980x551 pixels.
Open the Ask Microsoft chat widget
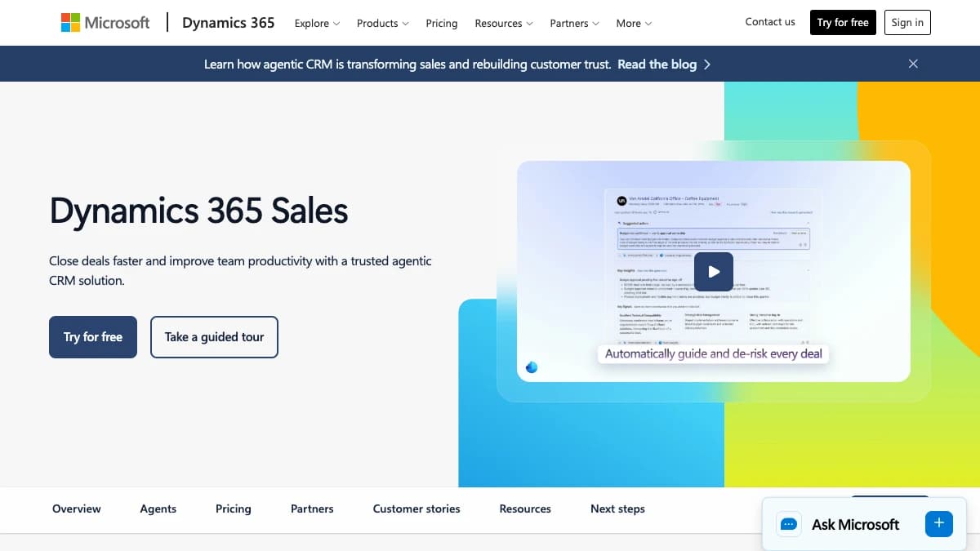[x=864, y=524]
